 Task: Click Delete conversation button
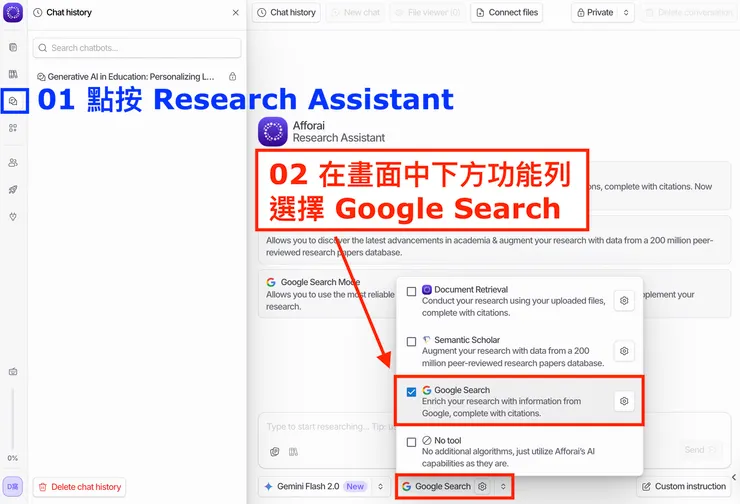pos(689,13)
